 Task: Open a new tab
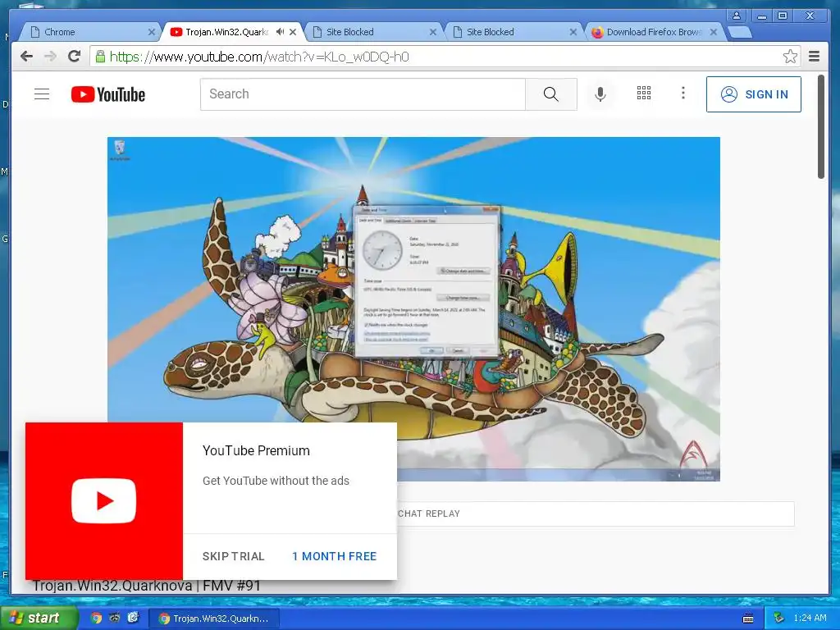[740, 33]
